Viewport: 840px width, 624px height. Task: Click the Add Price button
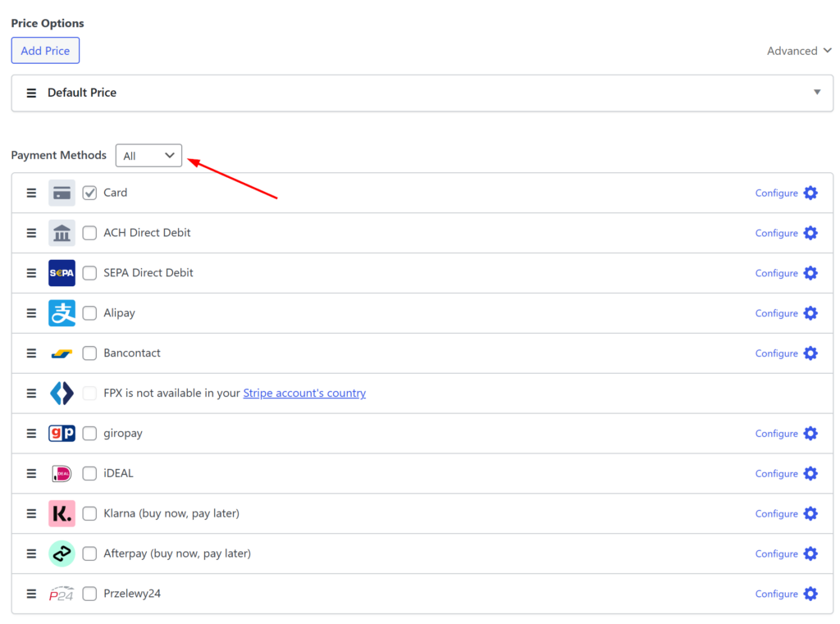[46, 50]
